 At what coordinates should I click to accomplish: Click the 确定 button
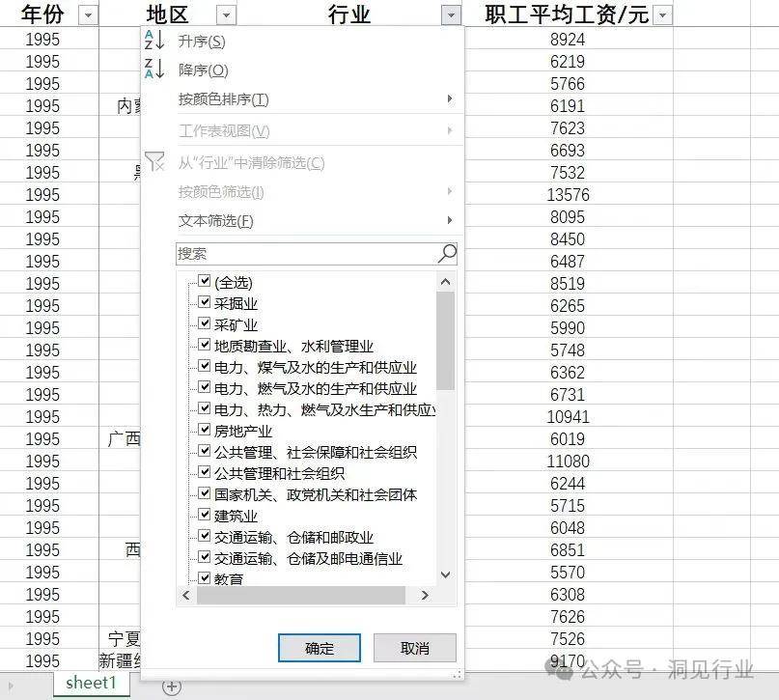[x=319, y=648]
